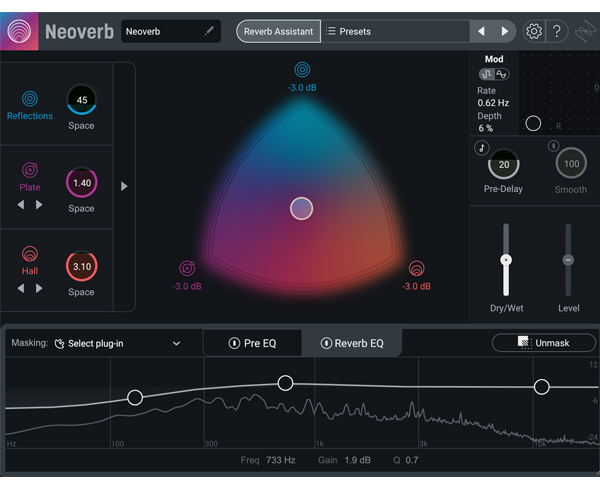Image resolution: width=600 pixels, height=491 pixels.
Task: Click the Mod Rate value 0.62 Hz
Action: 493,103
